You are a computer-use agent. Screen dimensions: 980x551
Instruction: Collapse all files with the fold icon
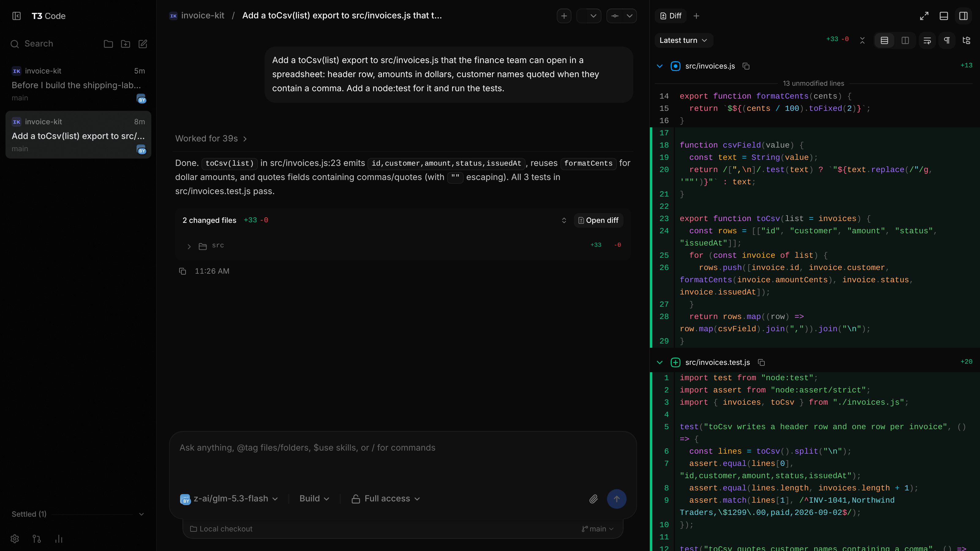(x=862, y=40)
